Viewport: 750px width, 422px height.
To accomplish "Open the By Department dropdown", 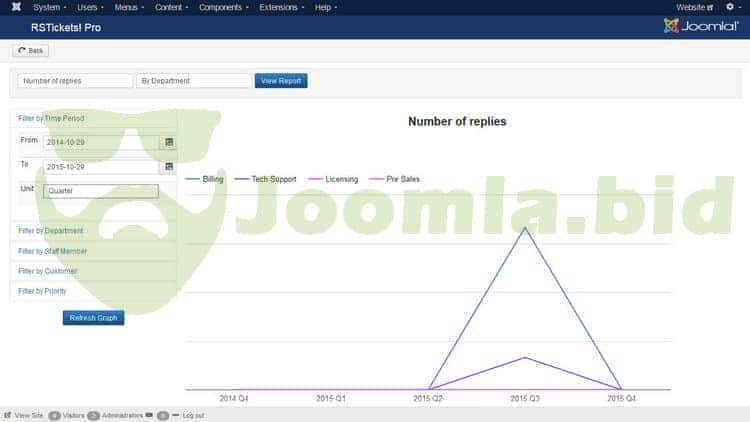I will (x=193, y=81).
